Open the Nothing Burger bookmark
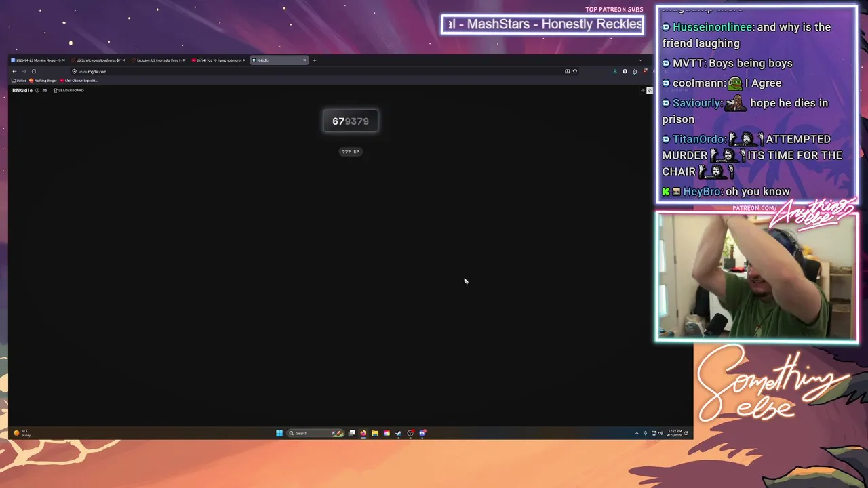 43,81
